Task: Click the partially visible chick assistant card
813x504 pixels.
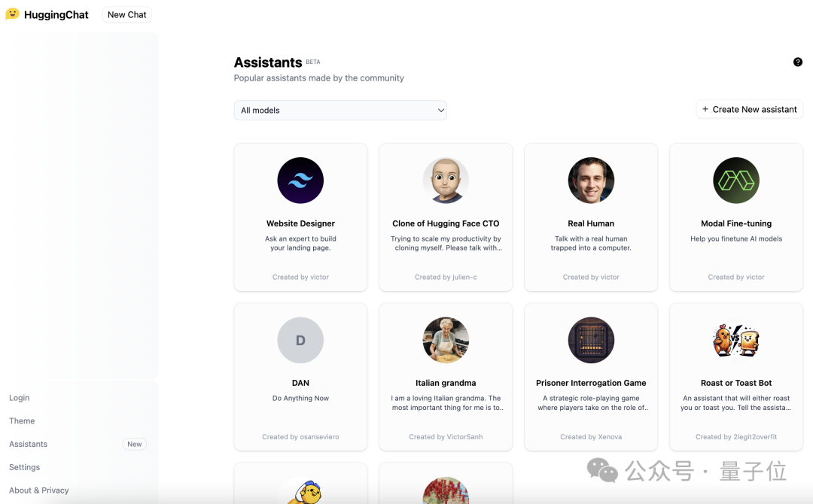Action: click(x=300, y=483)
